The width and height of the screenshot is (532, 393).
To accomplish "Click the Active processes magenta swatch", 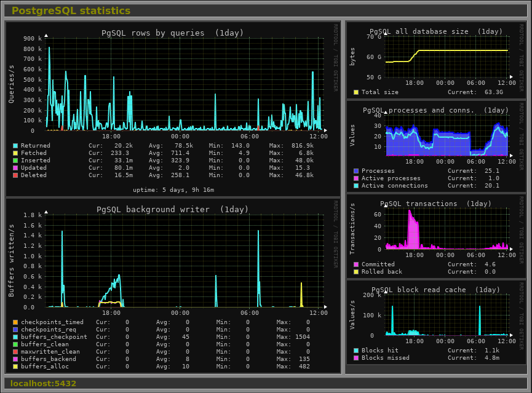I will coord(356,178).
